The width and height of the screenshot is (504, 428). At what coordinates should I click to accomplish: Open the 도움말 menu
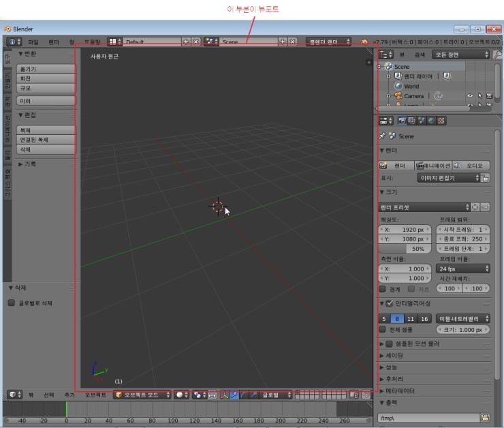pos(93,42)
